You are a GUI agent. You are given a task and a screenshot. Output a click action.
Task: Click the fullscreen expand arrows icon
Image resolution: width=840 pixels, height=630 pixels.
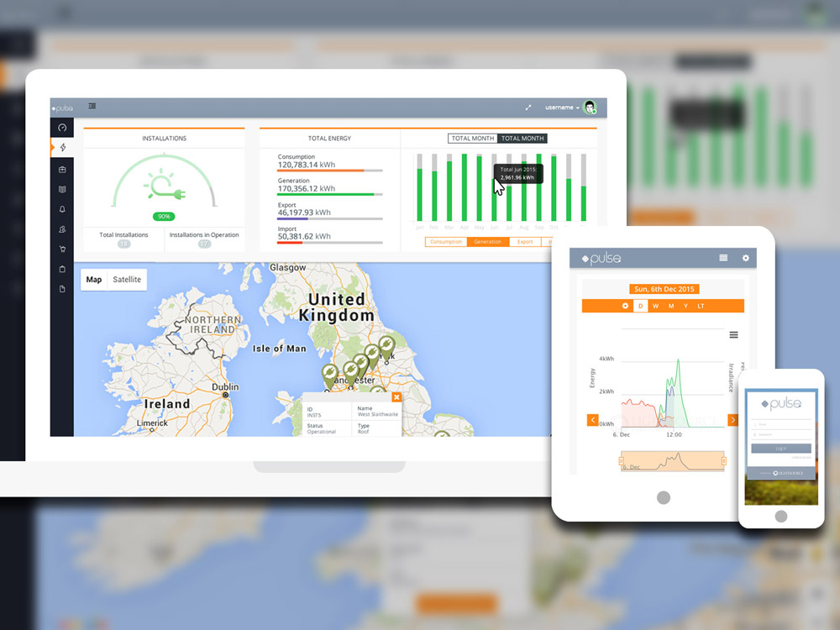pos(528,108)
